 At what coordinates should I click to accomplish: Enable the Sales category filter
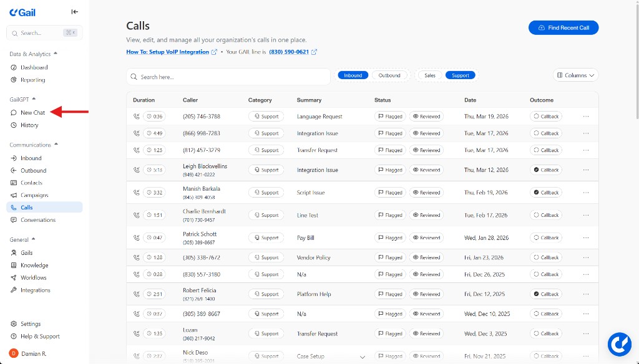[430, 75]
